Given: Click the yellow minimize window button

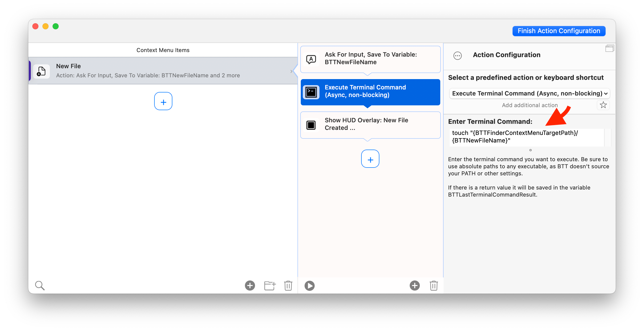Looking at the screenshot, I should 45,26.
